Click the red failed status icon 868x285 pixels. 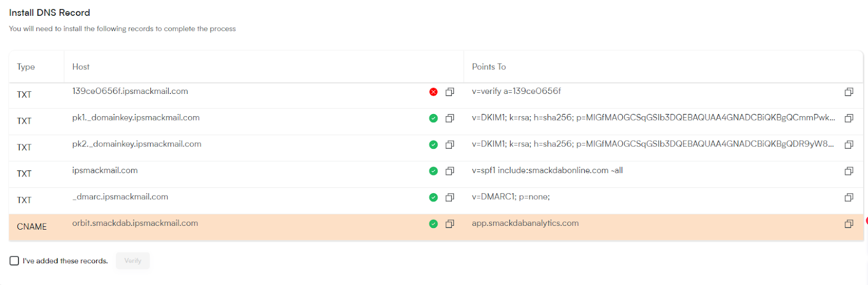point(433,92)
